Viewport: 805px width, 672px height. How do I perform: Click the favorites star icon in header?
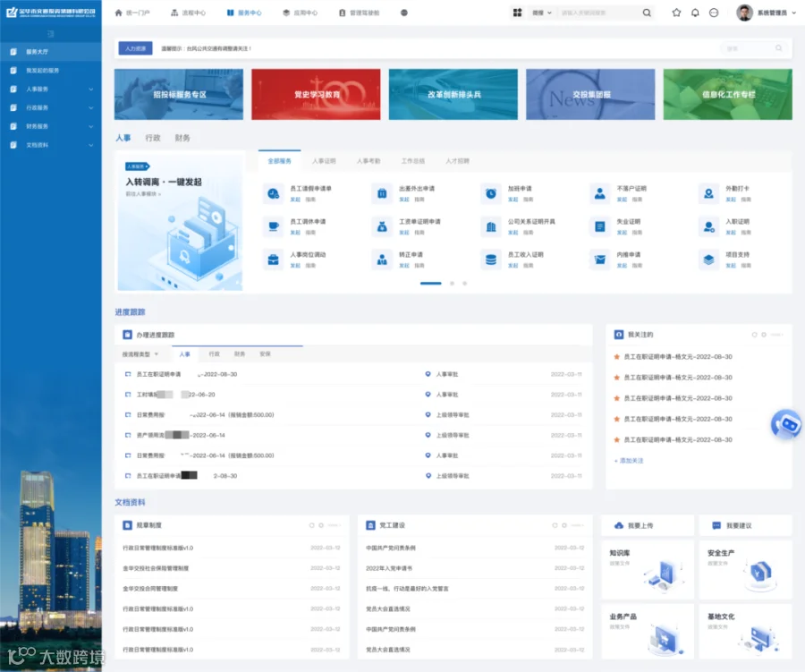677,13
